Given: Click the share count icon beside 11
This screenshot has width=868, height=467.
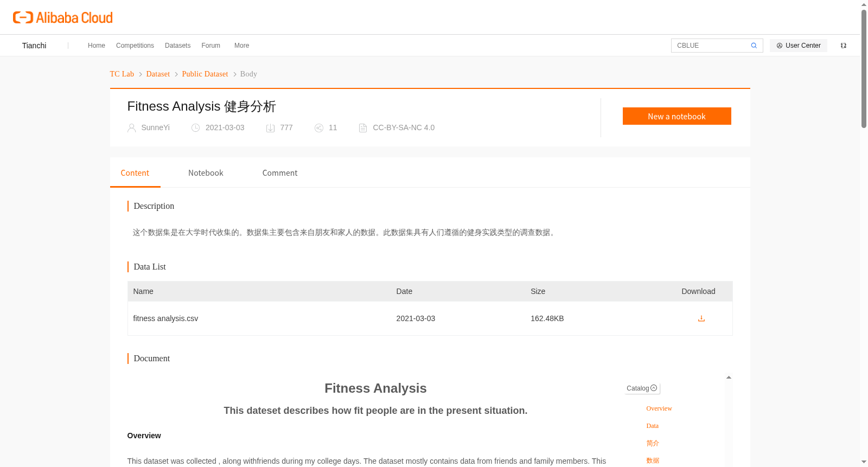Looking at the screenshot, I should pyautogui.click(x=319, y=128).
